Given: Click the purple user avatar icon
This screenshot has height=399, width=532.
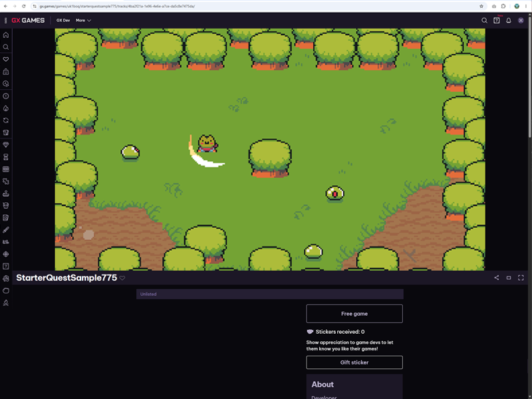Looking at the screenshot, I should pos(521,21).
